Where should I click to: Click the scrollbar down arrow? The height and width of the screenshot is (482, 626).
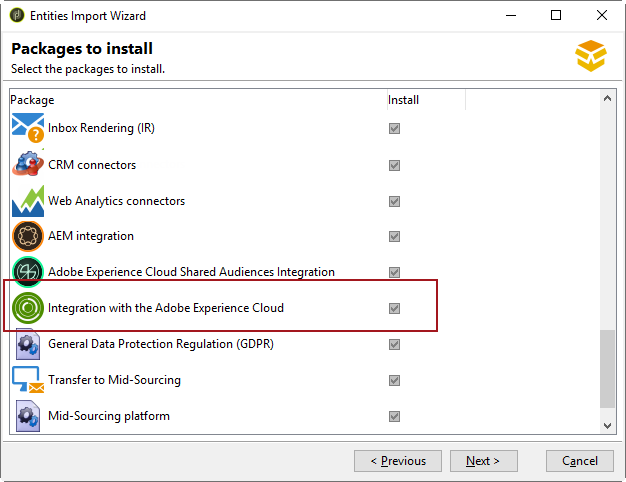click(606, 426)
